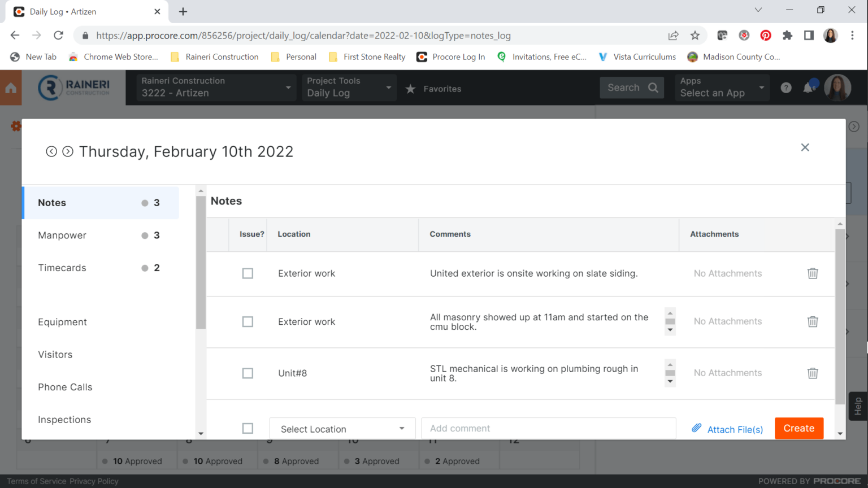Screen dimensions: 868x488
Task: Select the Notes log tab
Action: [x=101, y=203]
